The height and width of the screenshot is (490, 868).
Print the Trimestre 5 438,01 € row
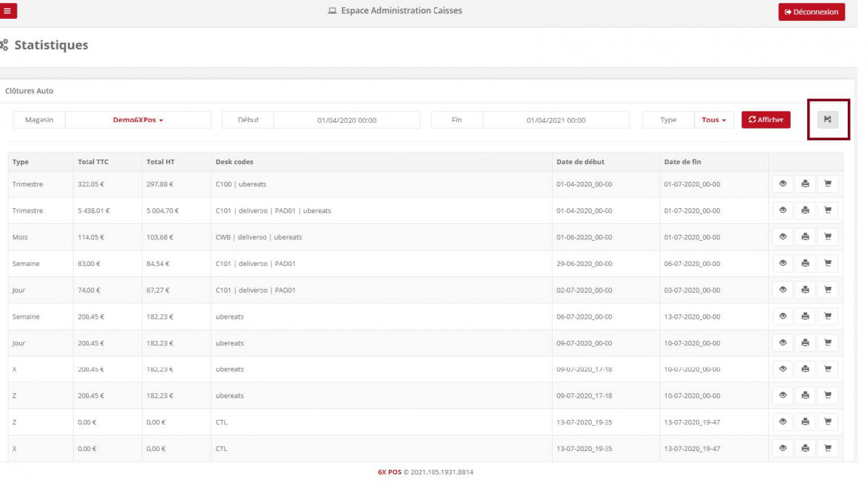(805, 210)
